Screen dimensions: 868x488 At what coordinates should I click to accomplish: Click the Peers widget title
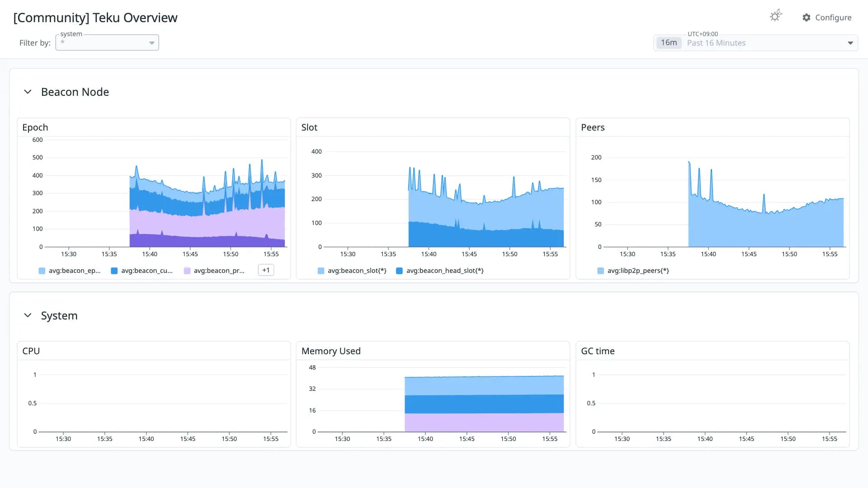pos(593,127)
